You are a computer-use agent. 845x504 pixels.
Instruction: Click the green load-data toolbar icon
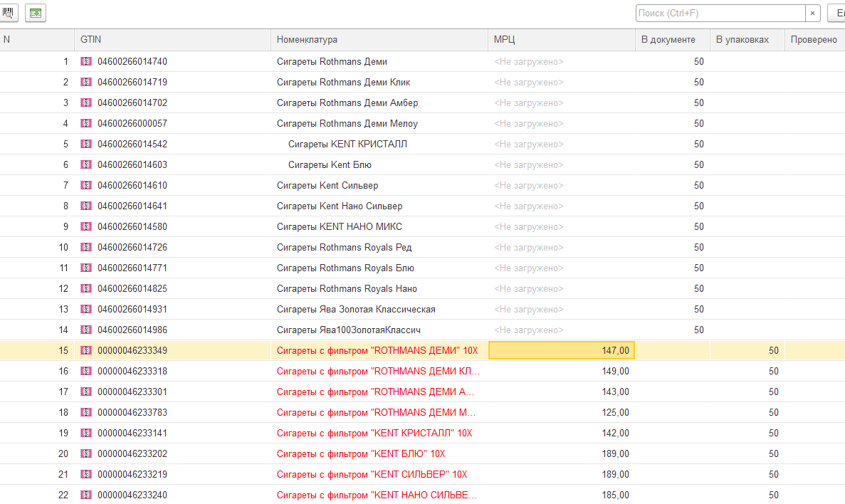tap(36, 13)
